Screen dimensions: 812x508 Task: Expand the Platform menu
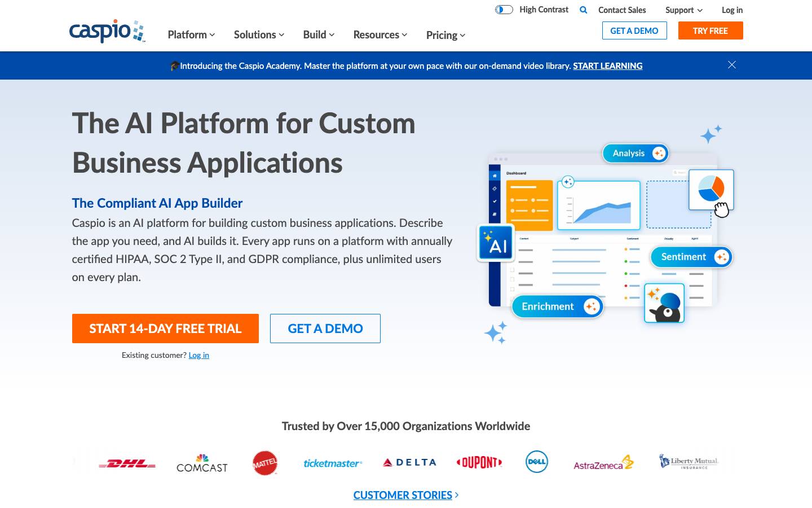(x=191, y=34)
